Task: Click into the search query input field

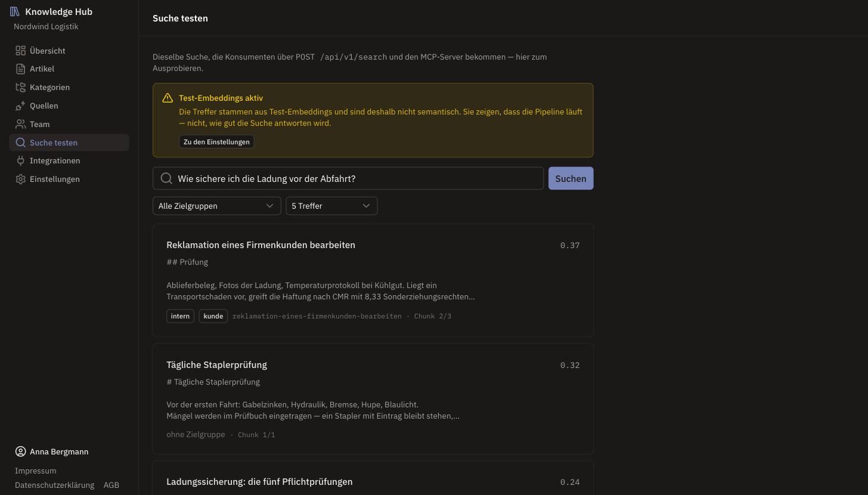Action: (348, 178)
